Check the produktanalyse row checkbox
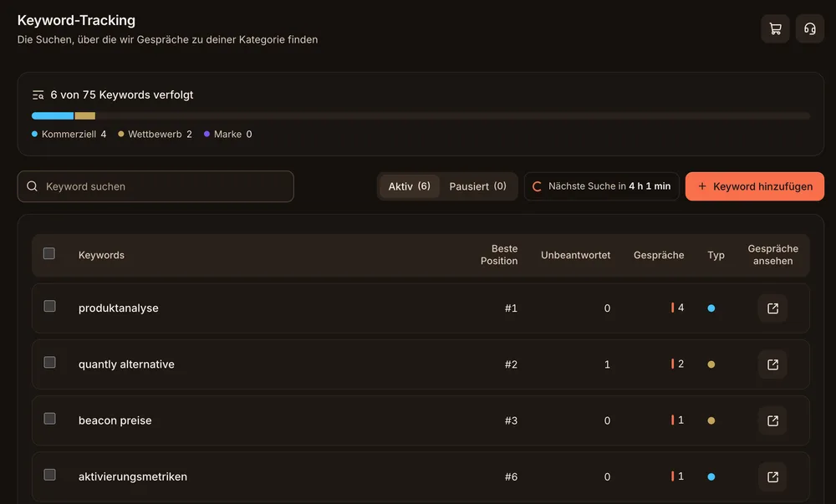Screen dimensions: 836x504 pyautogui.click(x=49, y=306)
